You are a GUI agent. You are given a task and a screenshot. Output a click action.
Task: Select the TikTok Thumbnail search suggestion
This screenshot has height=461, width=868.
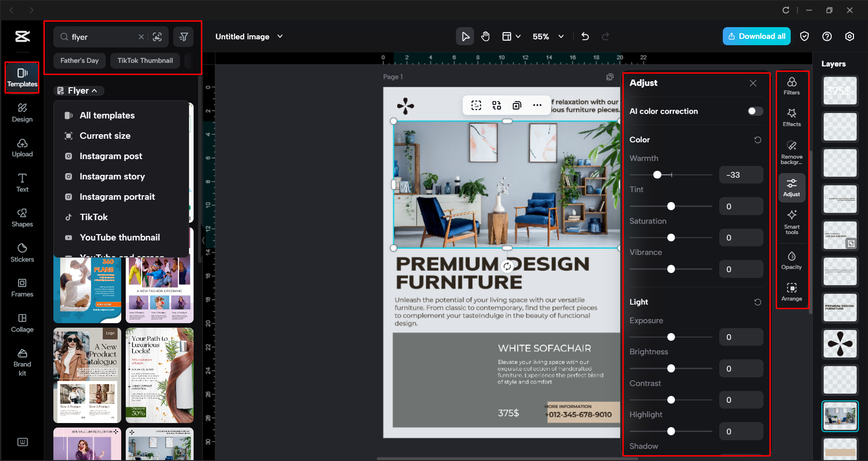click(x=145, y=60)
